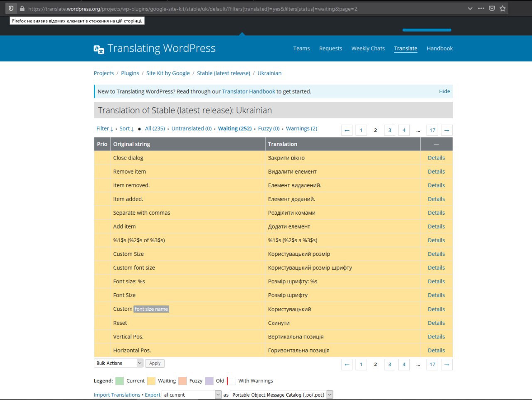Viewport: 532px width, 400px height.
Task: Open the Portable Object Message Catalog format dropdown
Action: click(x=281, y=395)
